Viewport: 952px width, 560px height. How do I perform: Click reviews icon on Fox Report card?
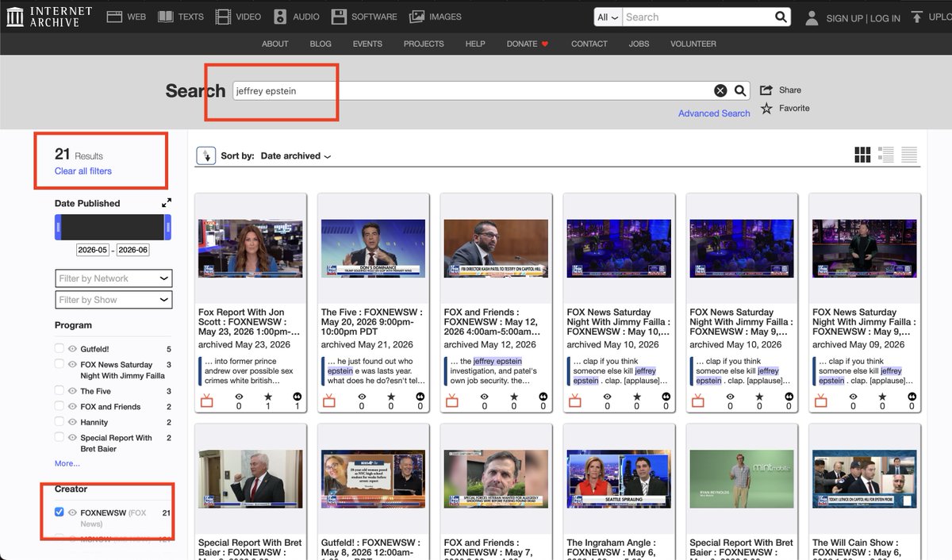(297, 396)
